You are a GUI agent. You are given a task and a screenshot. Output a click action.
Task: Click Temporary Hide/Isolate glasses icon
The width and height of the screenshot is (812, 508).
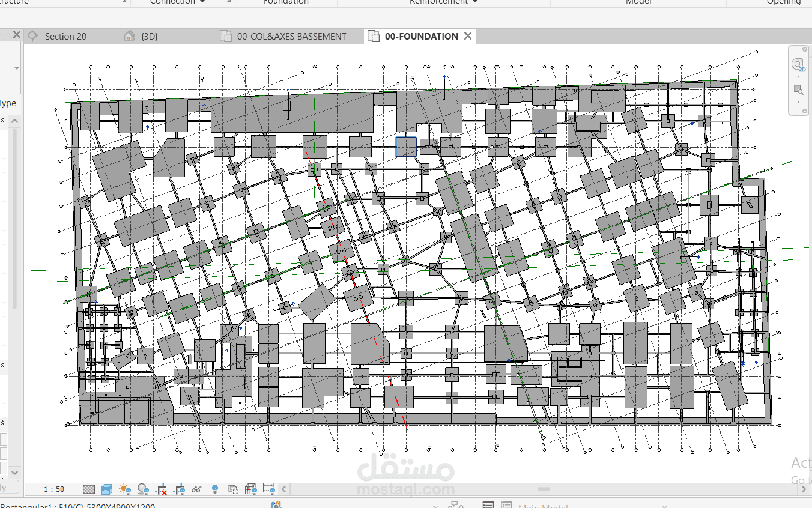coord(196,489)
